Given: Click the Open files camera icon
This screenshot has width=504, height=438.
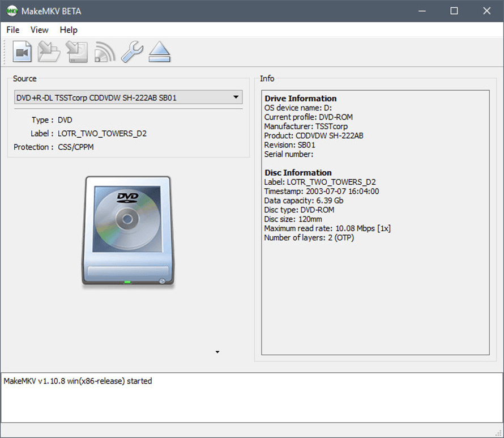Looking at the screenshot, I should (x=22, y=52).
